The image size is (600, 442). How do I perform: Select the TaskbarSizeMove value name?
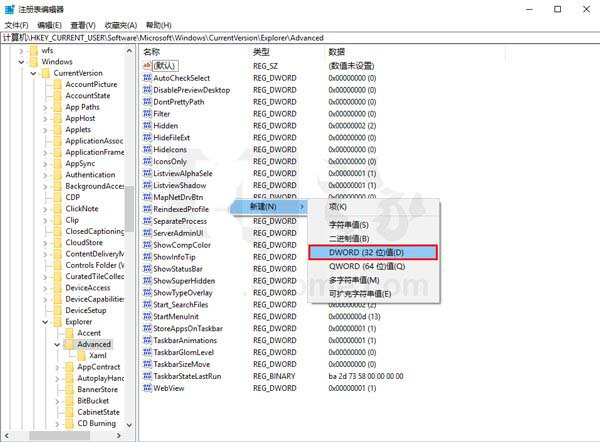point(181,364)
